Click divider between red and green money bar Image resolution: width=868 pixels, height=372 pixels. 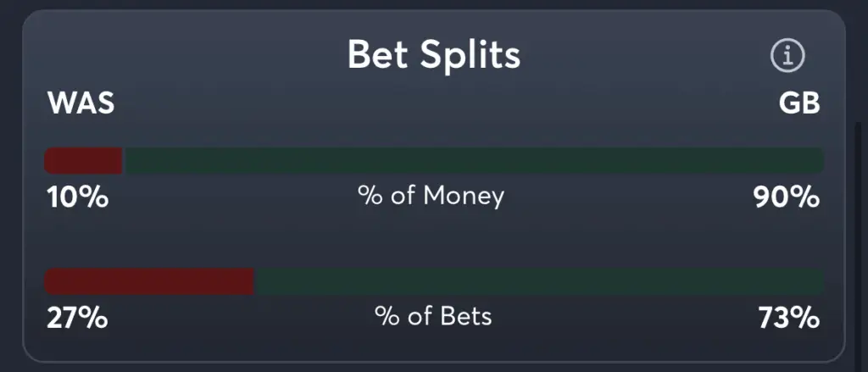(124, 160)
